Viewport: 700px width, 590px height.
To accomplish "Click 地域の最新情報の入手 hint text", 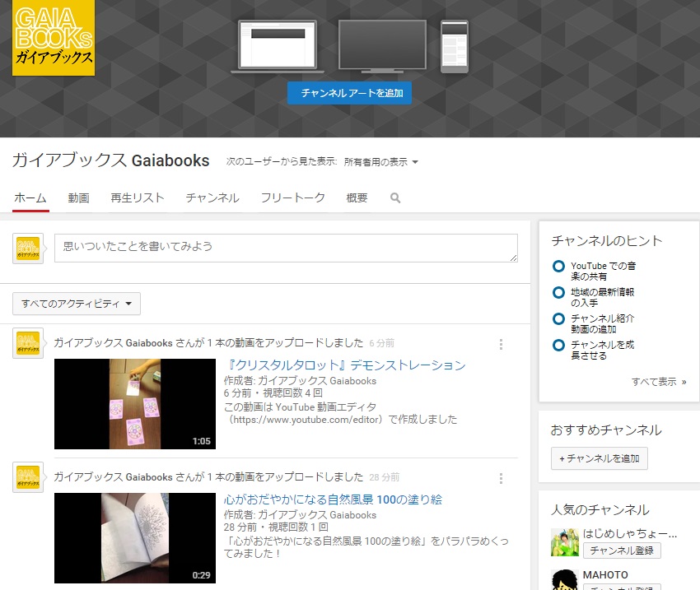I will click(x=602, y=297).
